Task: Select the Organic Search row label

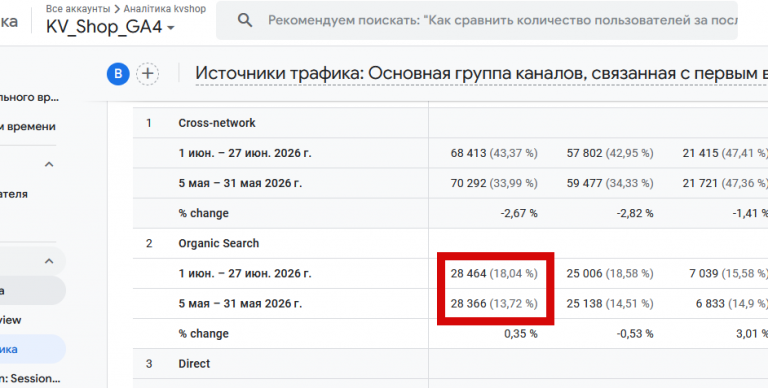Action: click(x=218, y=243)
